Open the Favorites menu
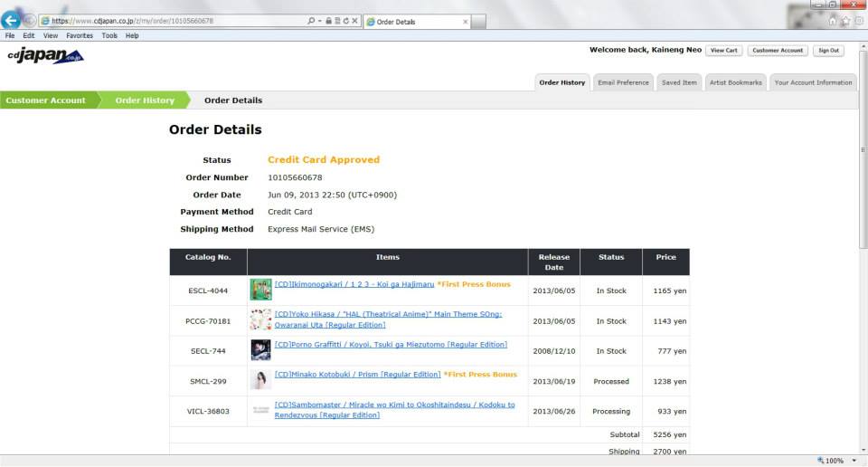The image size is (868, 467). point(80,35)
